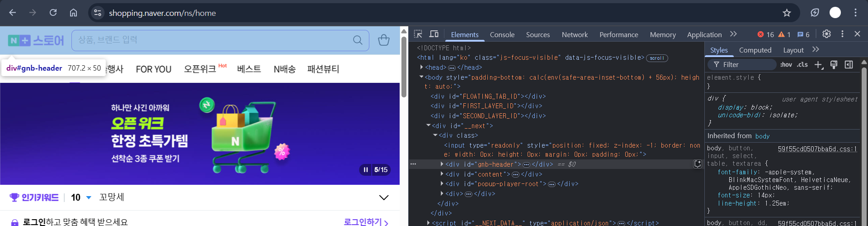868x226 pixels.
Task: Show more Styles pane tabs
Action: point(816,49)
